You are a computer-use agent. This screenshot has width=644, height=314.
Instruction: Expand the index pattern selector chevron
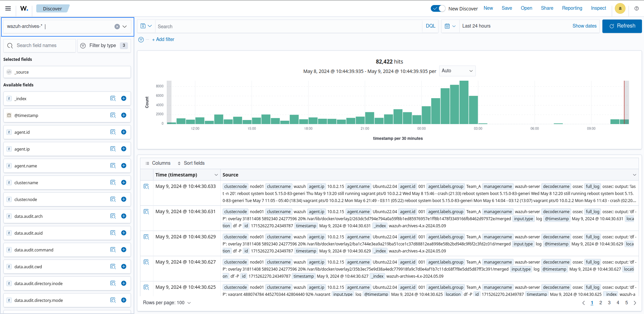124,26
